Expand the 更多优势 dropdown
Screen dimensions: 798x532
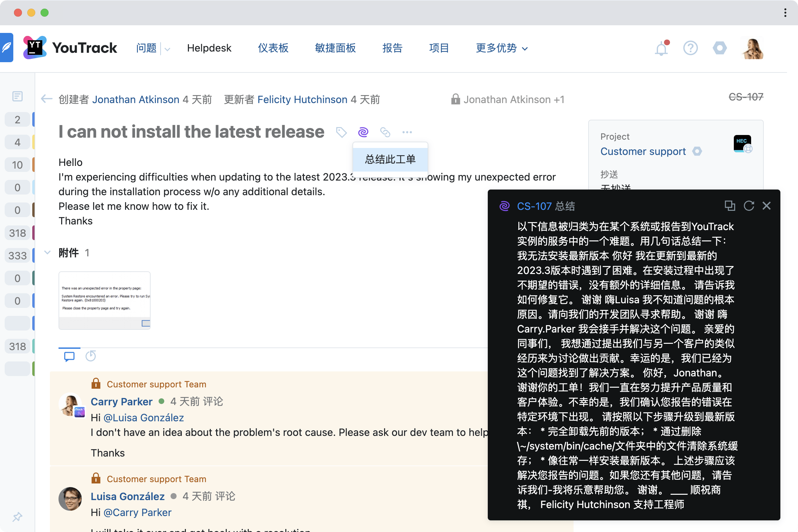click(x=501, y=48)
